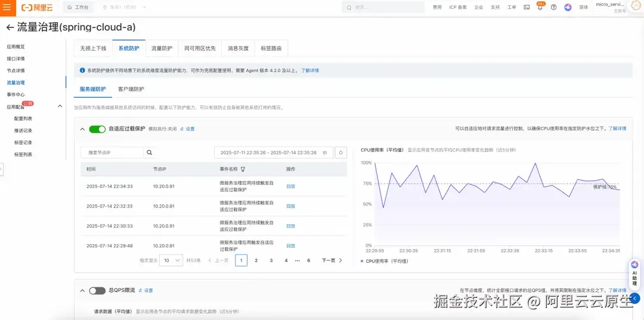Viewport: 644px width, 320px height.
Task: Open the help question mark icon
Action: (553, 7)
